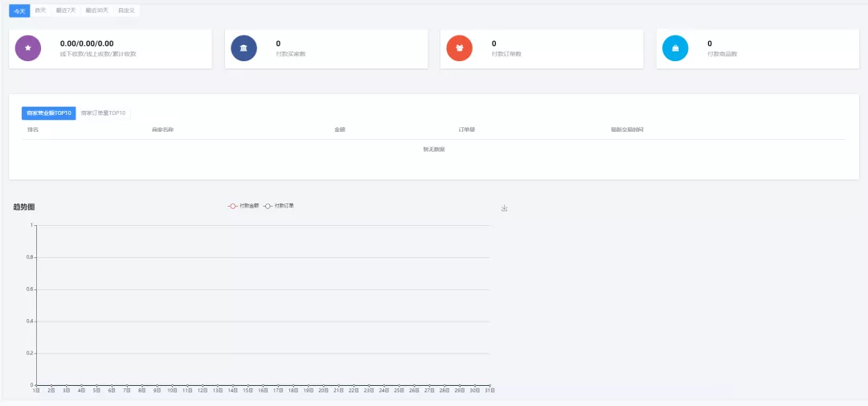Screen dimensions: 868x406
Task: Switch to the 商家订单量TOP10 tab
Action: tap(103, 113)
